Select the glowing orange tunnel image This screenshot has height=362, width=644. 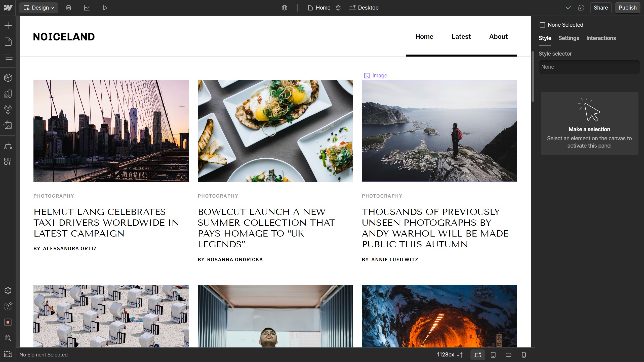click(x=439, y=316)
